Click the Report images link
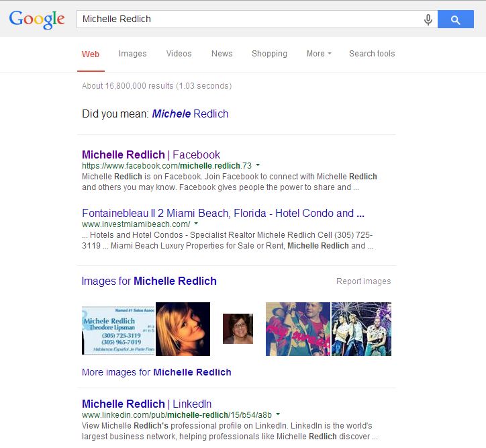 click(x=363, y=281)
